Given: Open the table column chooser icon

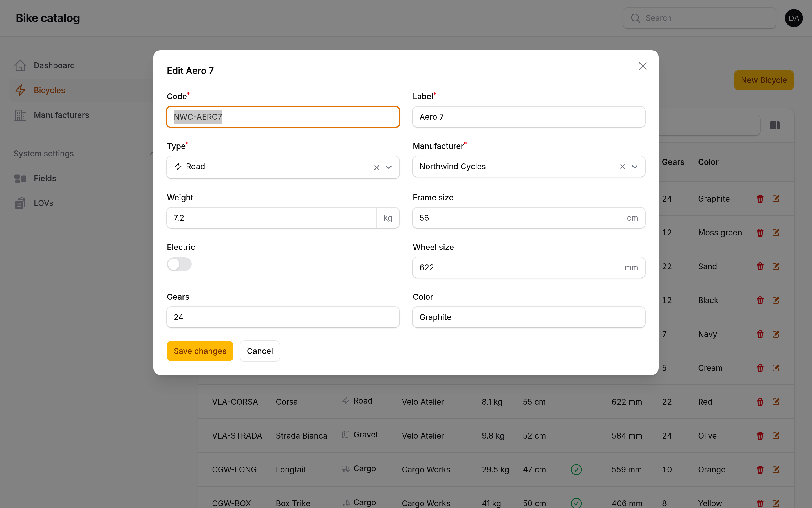Looking at the screenshot, I should pyautogui.click(x=775, y=125).
